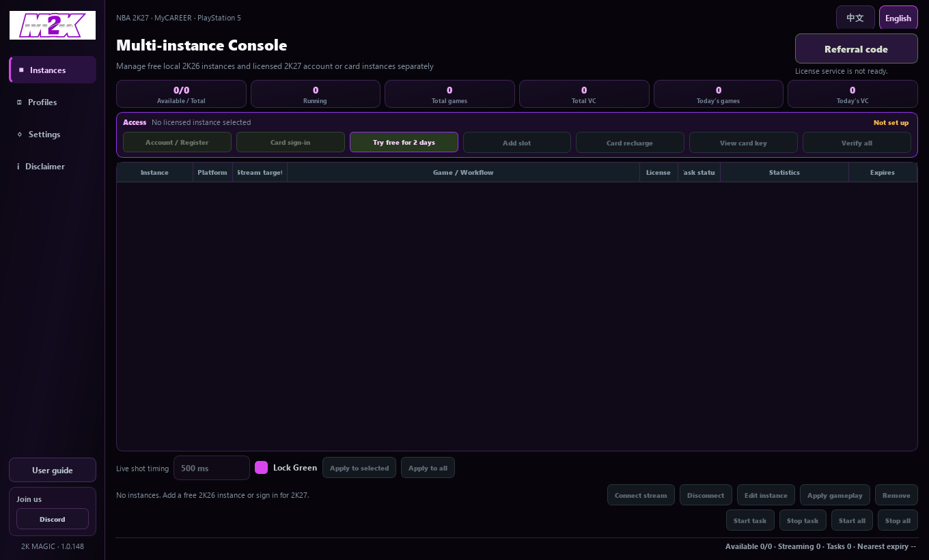Click the License column header
Image resolution: width=929 pixels, height=560 pixels.
tap(658, 172)
